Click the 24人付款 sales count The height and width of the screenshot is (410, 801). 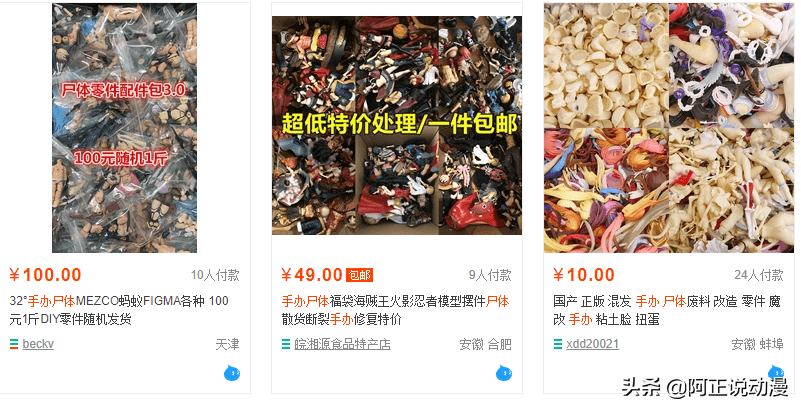click(759, 275)
